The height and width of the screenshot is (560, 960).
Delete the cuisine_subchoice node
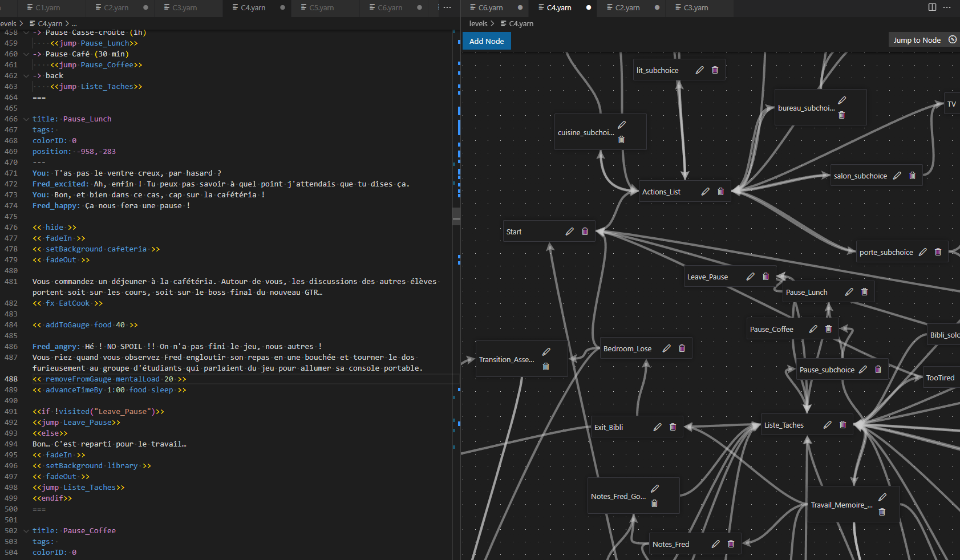[x=621, y=140]
